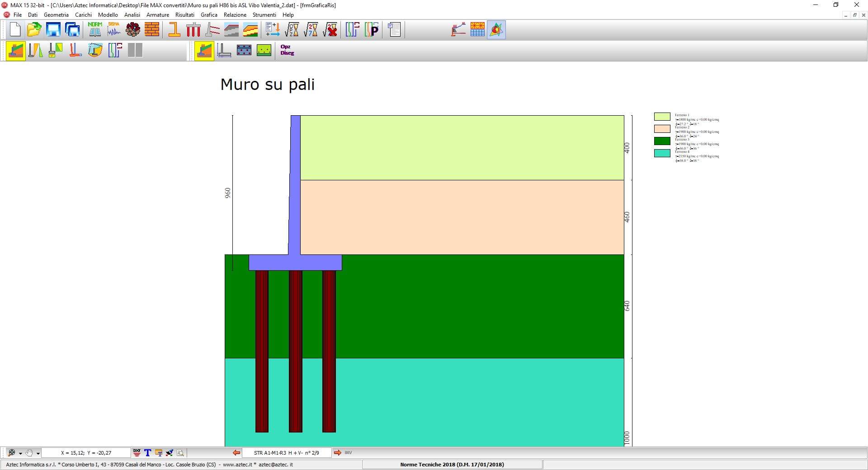868x470 pixels.
Task: Expand the pan hand tool dropdown arrow
Action: tap(38, 453)
